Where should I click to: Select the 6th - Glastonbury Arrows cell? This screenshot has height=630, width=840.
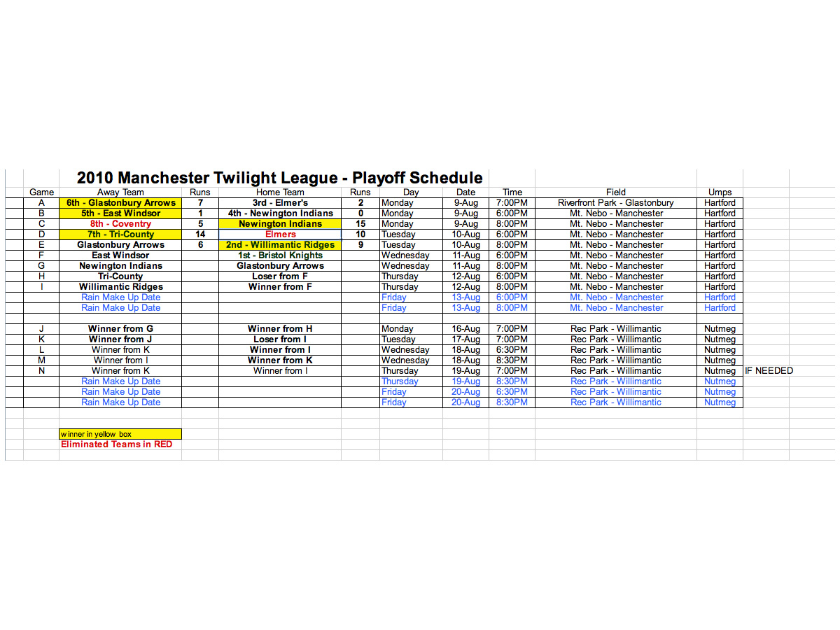[120, 202]
